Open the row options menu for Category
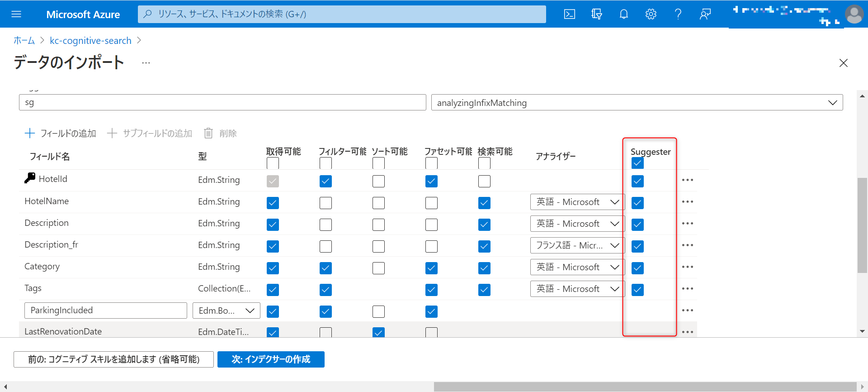The width and height of the screenshot is (868, 392). click(x=688, y=267)
